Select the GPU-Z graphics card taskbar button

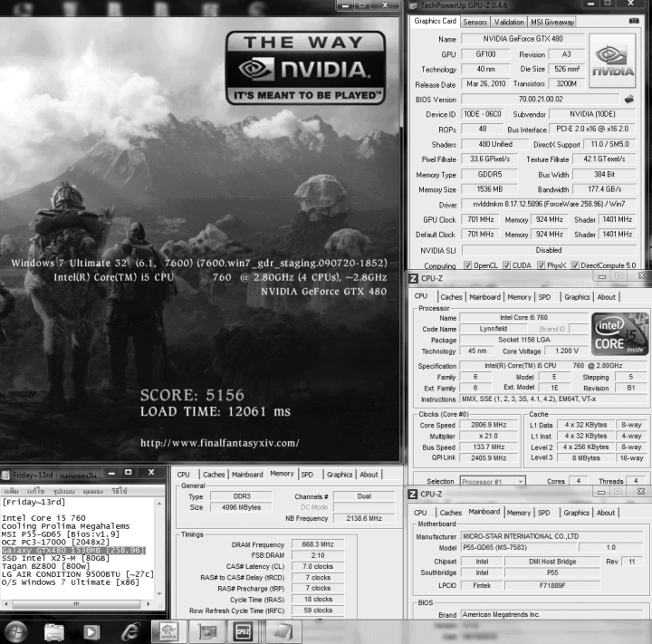pyautogui.click(x=206, y=632)
